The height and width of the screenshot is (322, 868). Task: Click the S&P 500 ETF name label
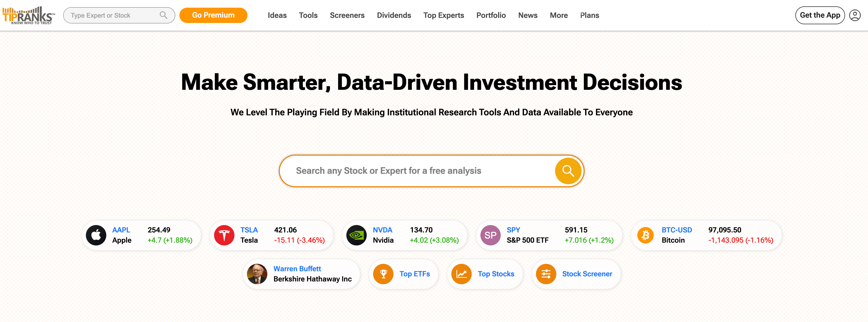click(527, 240)
